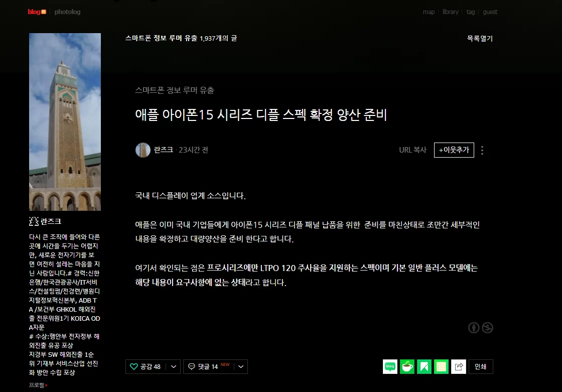Share post to Naver Cafe icon
This screenshot has height=392, width=562.
point(407,366)
